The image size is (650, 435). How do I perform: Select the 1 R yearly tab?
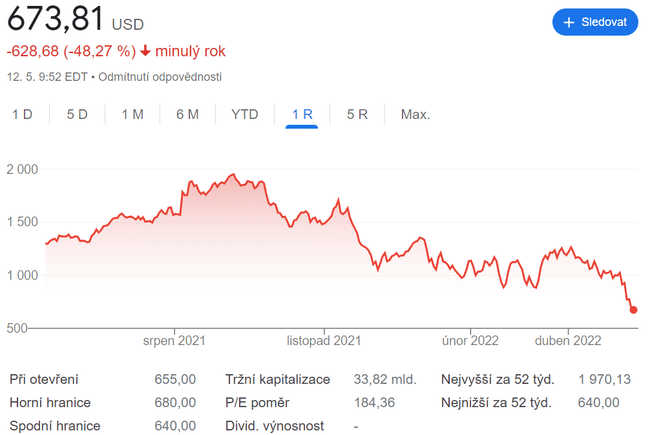[302, 114]
